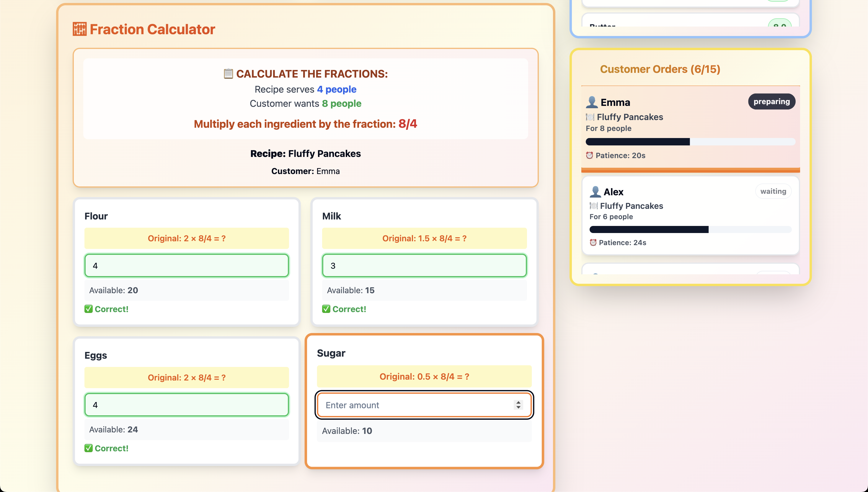Viewport: 868px width, 492px height.
Task: Click the green checkmark under Milk
Action: tap(326, 309)
